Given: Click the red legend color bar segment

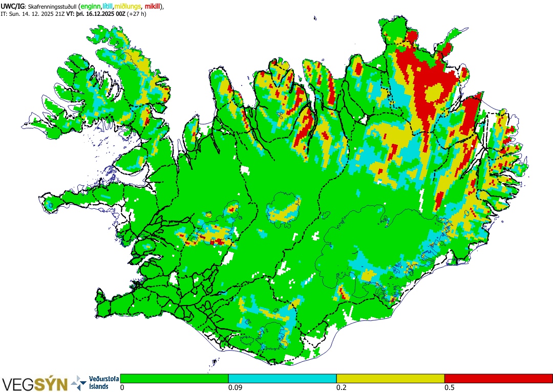Looking at the screenshot, I should (x=499, y=379).
